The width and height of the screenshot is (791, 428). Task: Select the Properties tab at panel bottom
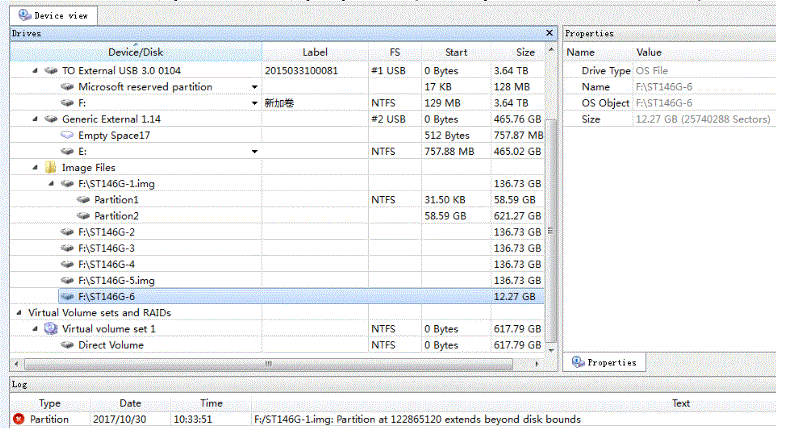click(604, 362)
